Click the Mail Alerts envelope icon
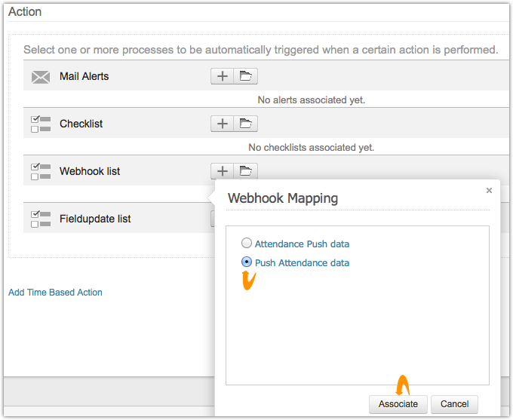 tap(40, 76)
